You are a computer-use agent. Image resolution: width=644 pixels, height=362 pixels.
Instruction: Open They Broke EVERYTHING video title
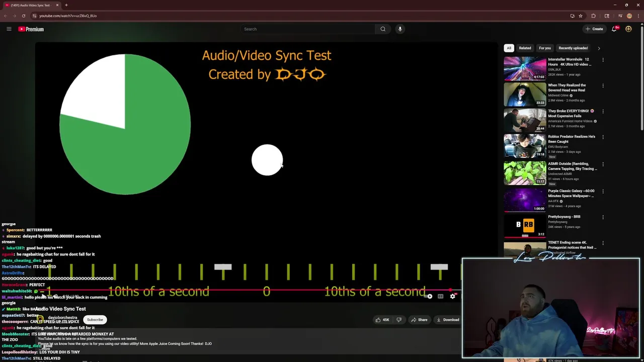pyautogui.click(x=571, y=113)
